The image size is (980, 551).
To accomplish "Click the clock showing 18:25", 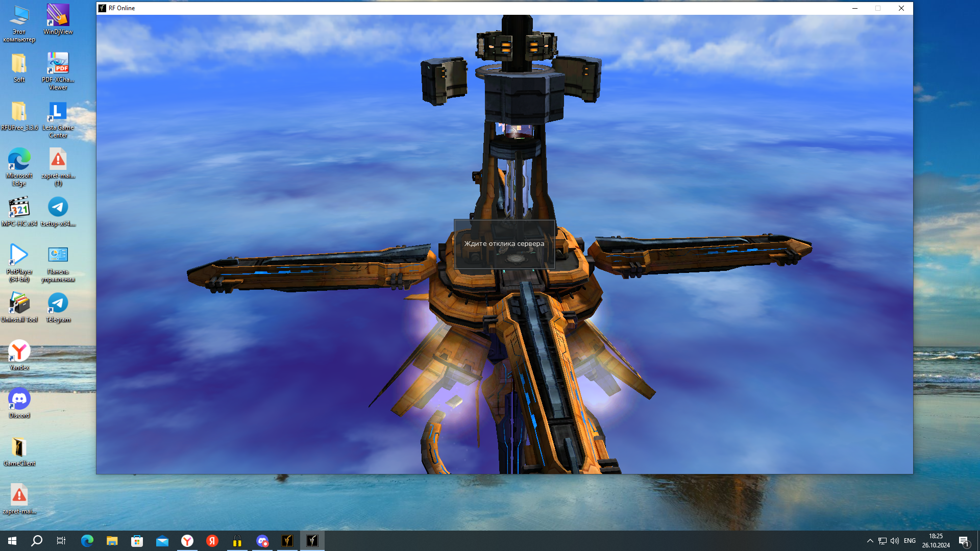I will pos(936,541).
